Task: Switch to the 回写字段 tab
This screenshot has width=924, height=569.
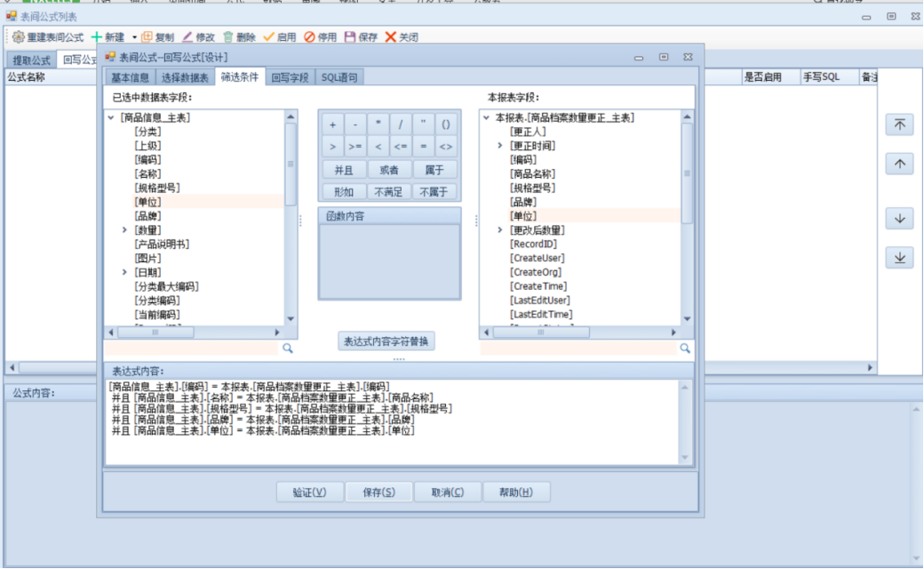Action: pyautogui.click(x=290, y=77)
